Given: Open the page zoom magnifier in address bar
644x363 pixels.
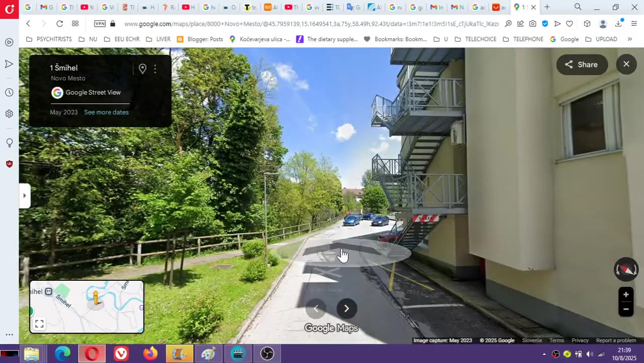Looking at the screenshot, I should point(508,24).
